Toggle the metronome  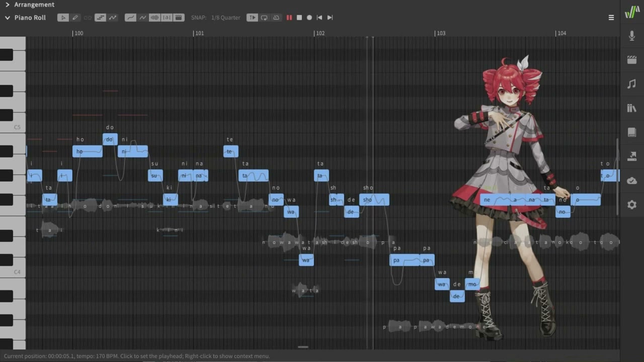(276, 18)
